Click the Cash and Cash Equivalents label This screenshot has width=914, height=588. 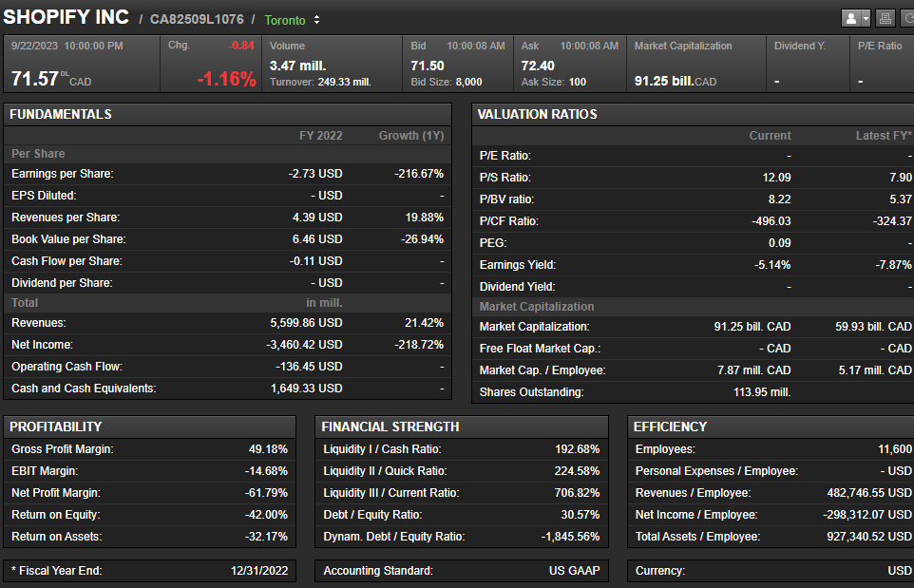tap(84, 389)
